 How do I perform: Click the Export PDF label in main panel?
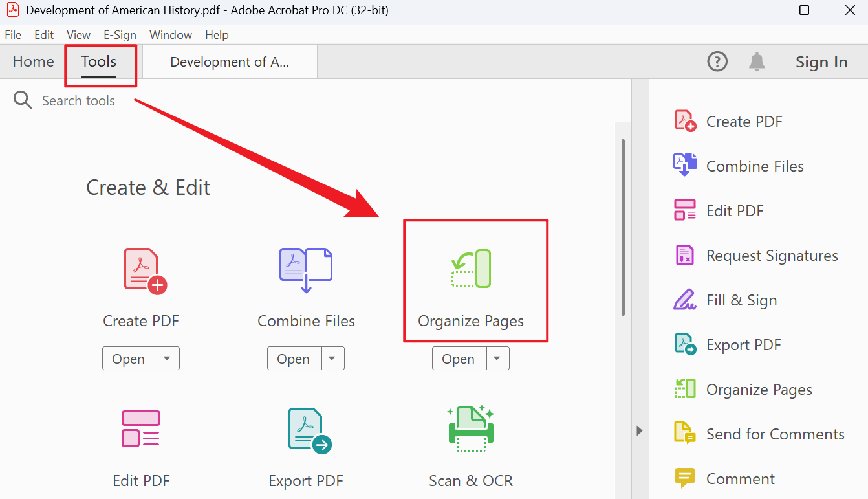[x=306, y=482]
